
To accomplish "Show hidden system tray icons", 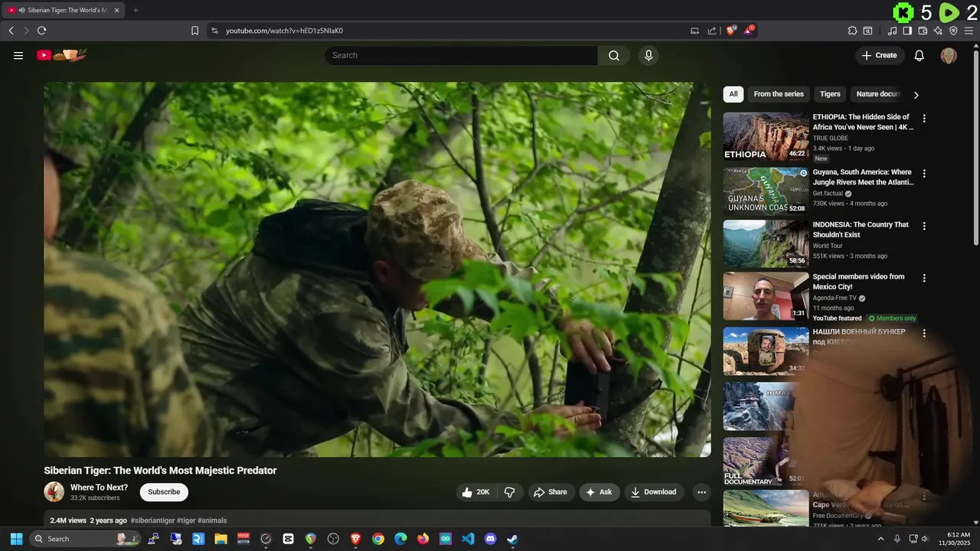I will 880,539.
